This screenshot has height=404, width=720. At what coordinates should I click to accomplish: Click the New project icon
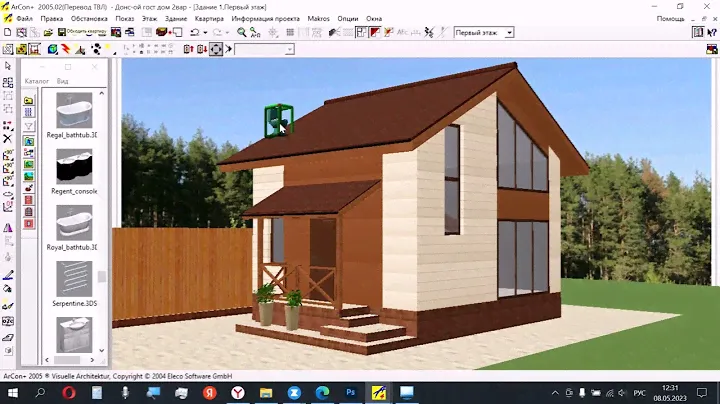(x=7, y=32)
